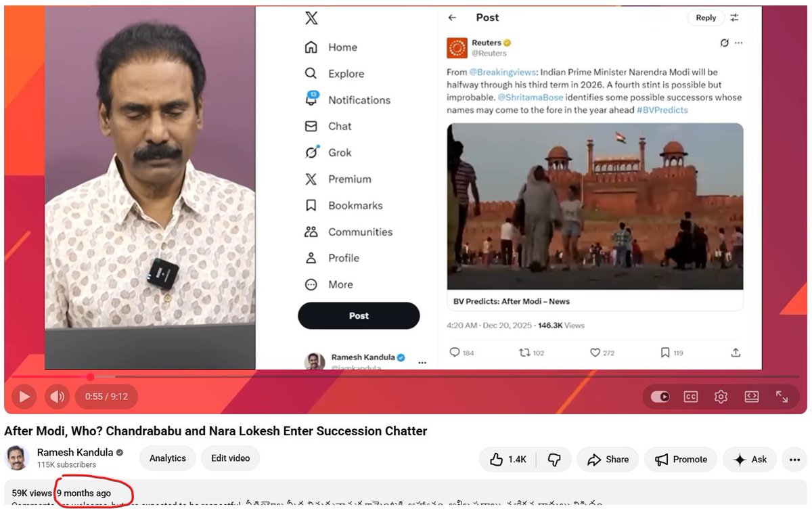
Task: Click the #BVPredicts hashtag
Action: (x=662, y=110)
